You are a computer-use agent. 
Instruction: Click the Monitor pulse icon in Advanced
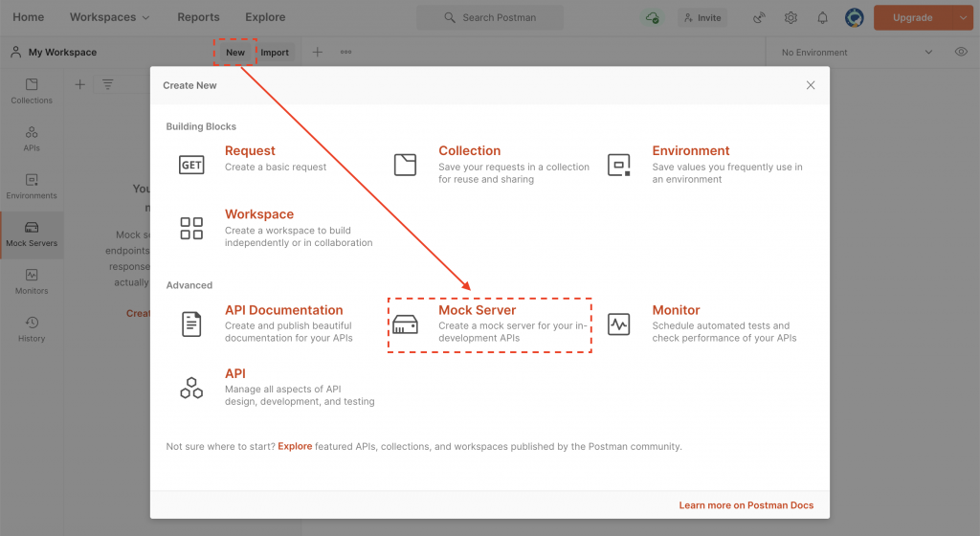(x=619, y=324)
